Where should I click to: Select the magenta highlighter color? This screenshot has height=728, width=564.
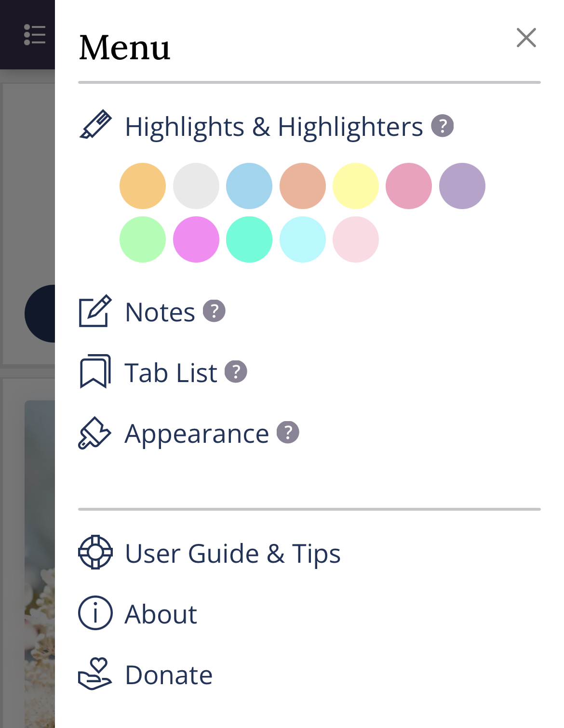click(x=196, y=239)
